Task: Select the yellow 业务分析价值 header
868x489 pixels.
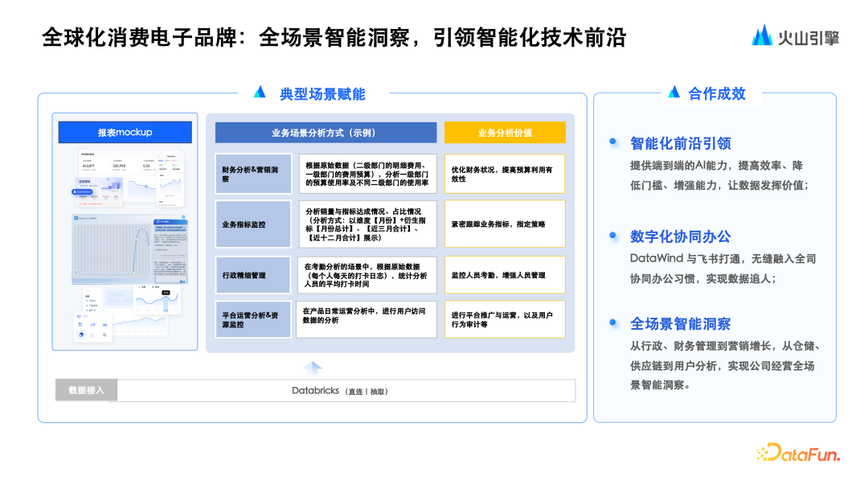Action: click(x=505, y=133)
